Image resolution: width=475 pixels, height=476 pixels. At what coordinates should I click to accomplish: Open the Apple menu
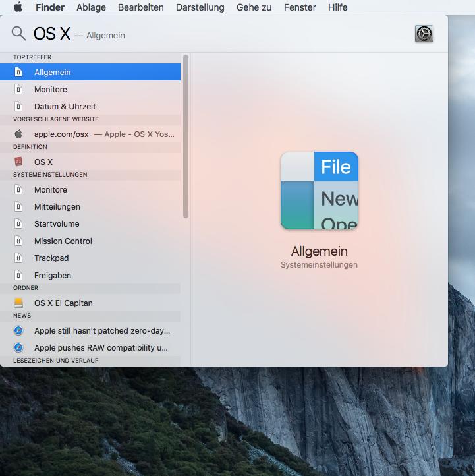18,7
